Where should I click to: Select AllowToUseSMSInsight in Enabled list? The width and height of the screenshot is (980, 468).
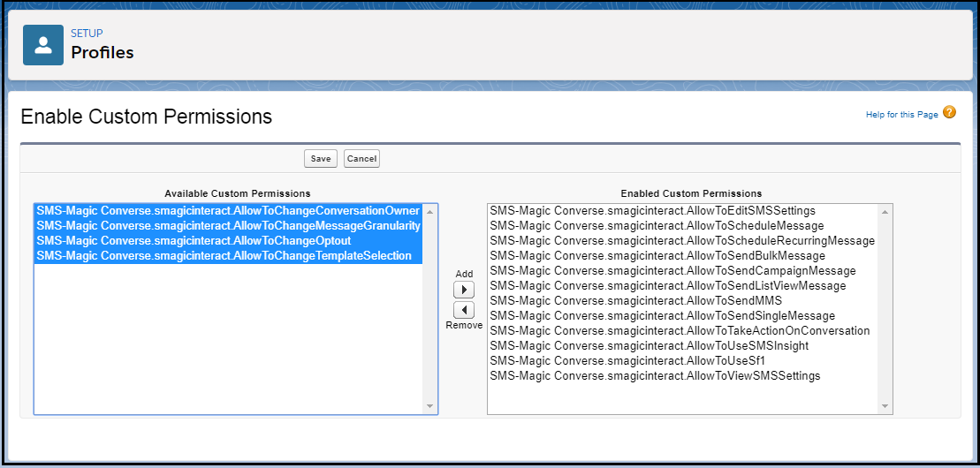[682, 345]
